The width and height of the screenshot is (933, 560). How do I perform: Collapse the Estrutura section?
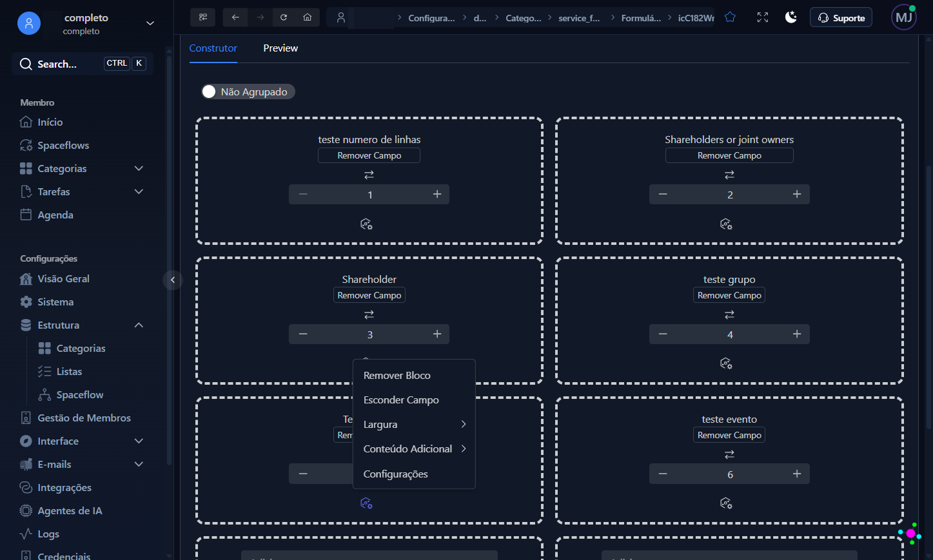click(139, 325)
